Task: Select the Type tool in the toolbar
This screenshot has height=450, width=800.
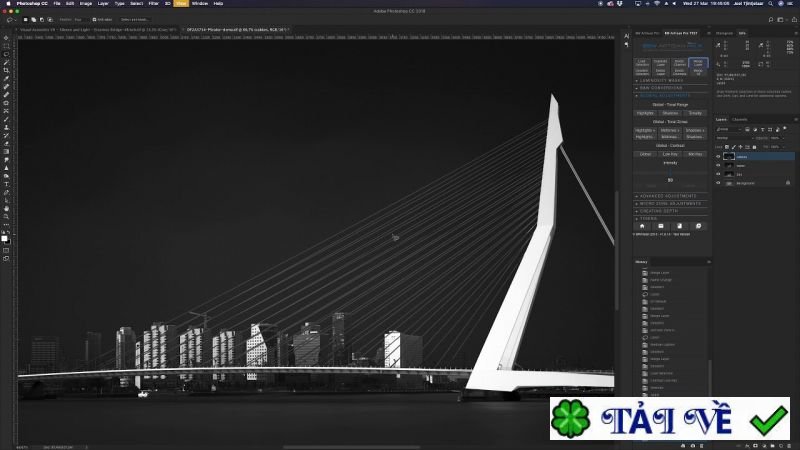Action: (6, 184)
